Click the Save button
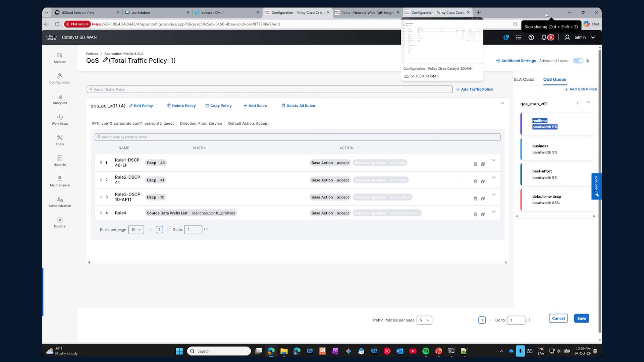644x362 pixels. click(582, 318)
